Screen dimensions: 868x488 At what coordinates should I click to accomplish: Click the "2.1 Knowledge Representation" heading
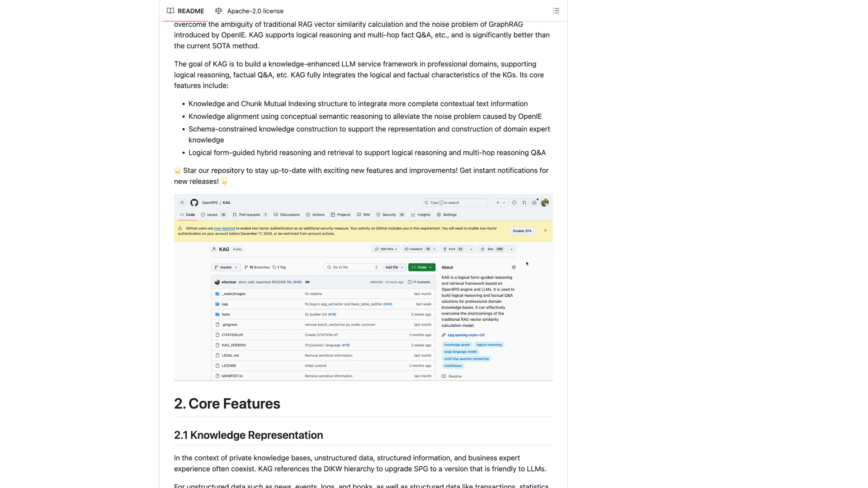(x=248, y=435)
